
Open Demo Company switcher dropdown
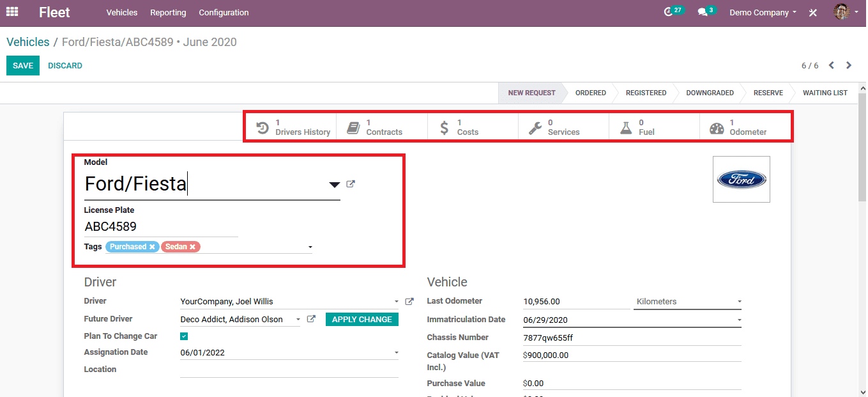[x=763, y=12]
